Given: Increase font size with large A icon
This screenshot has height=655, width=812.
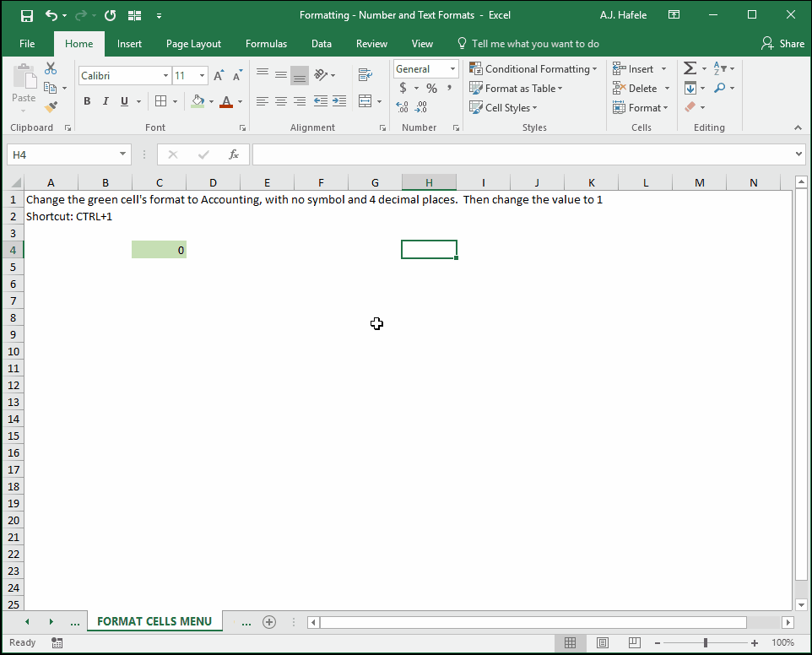Looking at the screenshot, I should tap(219, 76).
